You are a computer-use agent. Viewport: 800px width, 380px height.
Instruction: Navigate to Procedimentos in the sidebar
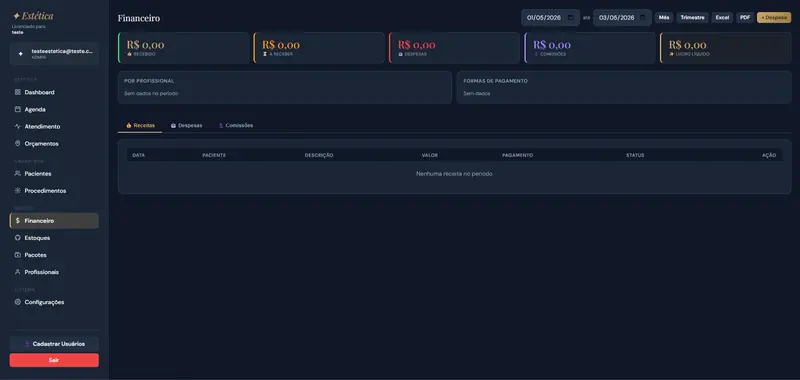click(x=54, y=191)
